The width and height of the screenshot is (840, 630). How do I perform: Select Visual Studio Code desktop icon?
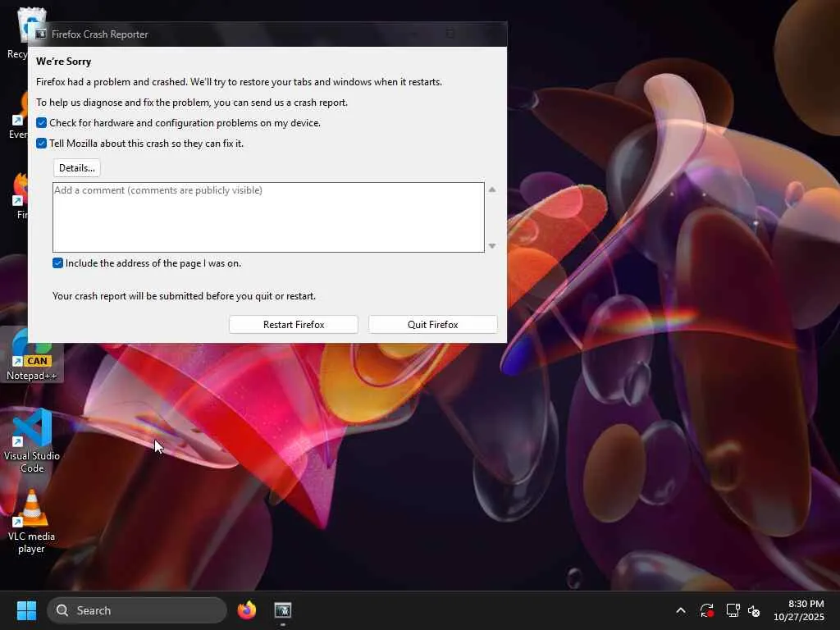coord(32,441)
